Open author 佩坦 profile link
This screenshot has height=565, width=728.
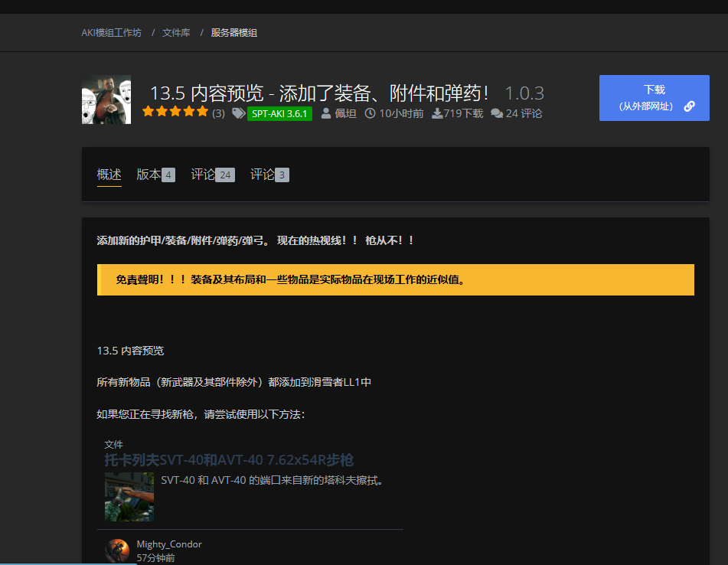click(346, 113)
